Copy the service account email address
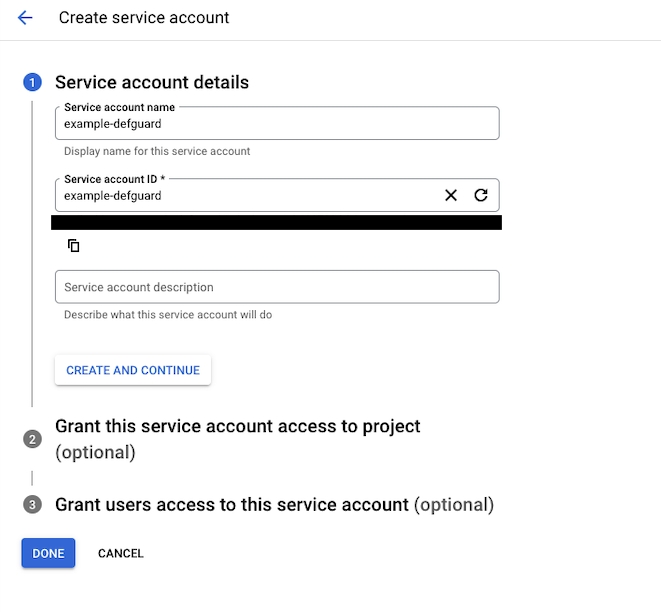Viewport: 661px width, 612px height. click(x=73, y=245)
